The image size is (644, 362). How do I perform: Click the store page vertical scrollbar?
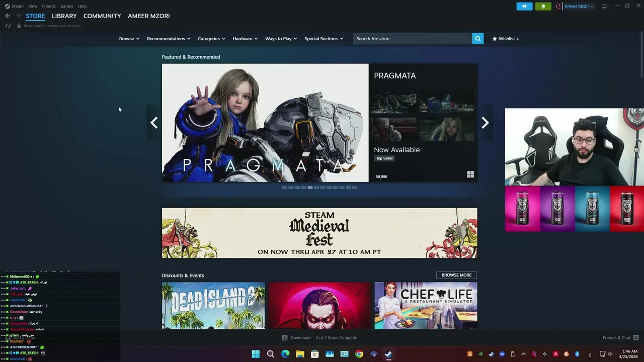pyautogui.click(x=641, y=55)
